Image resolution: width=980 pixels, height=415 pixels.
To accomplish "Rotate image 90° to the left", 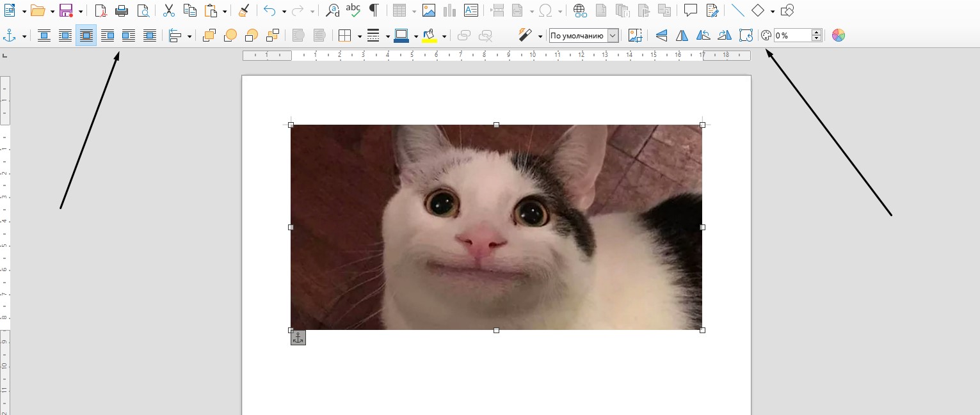I will [703, 36].
